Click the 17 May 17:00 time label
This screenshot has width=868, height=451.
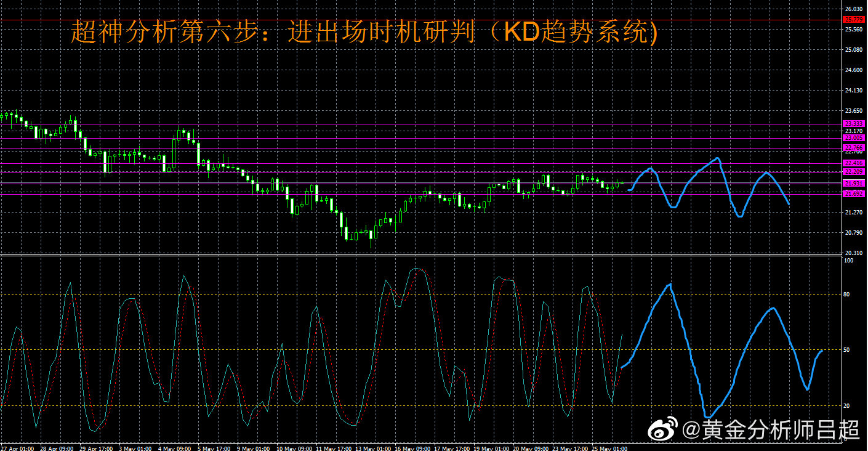pos(451,448)
